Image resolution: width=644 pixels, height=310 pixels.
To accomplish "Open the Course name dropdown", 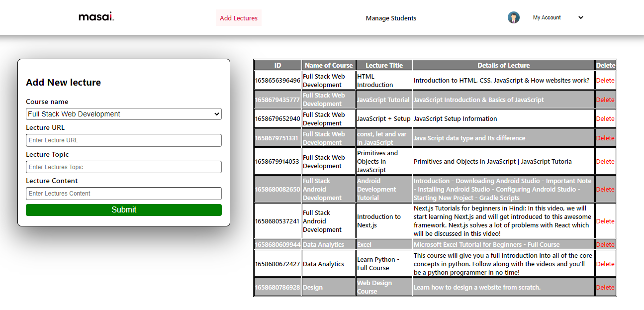I will click(x=124, y=114).
